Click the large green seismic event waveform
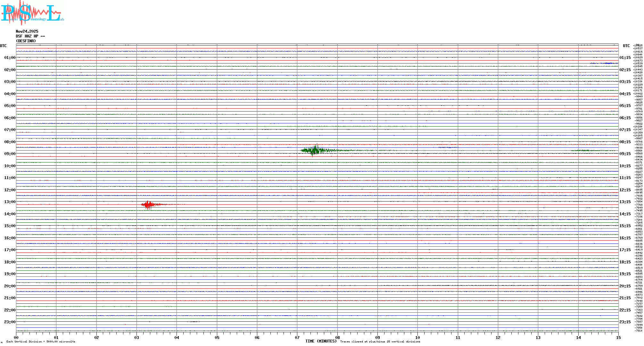The height and width of the screenshot is (346, 644). pyautogui.click(x=315, y=150)
